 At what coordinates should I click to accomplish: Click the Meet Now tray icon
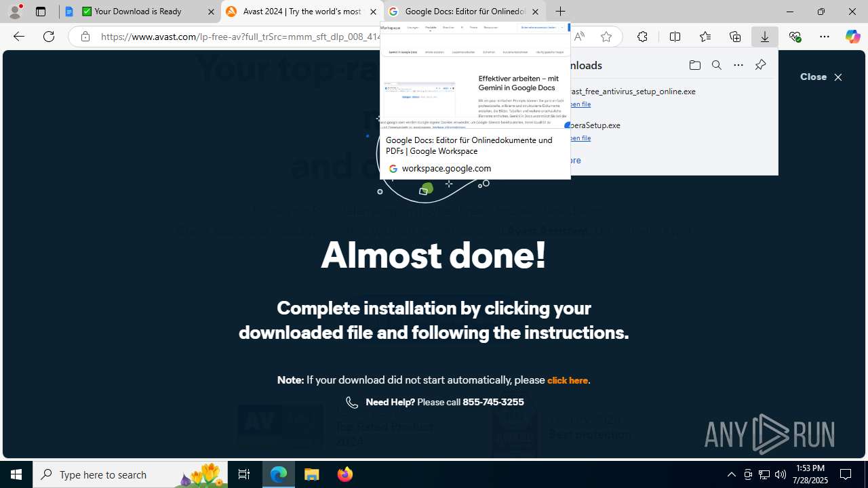point(748,474)
